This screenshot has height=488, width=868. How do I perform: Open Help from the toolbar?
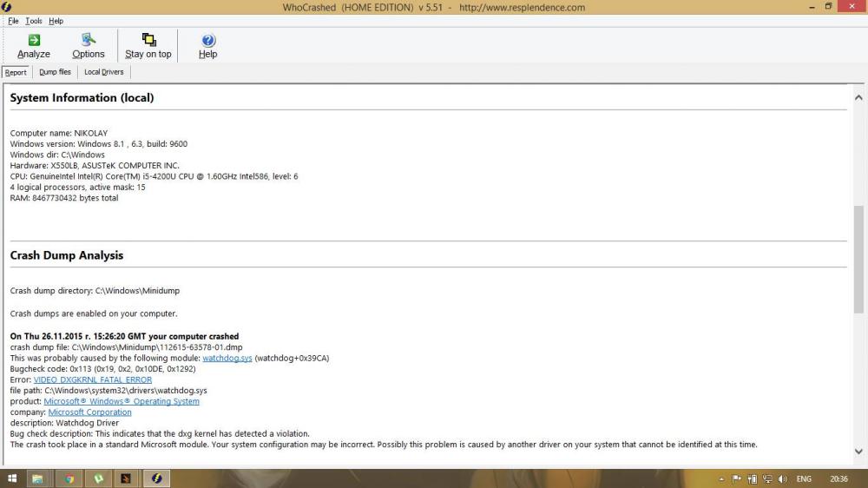tap(207, 46)
